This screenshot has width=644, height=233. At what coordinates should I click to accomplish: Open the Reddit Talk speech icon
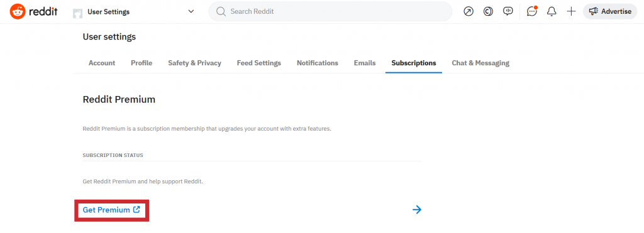click(508, 11)
